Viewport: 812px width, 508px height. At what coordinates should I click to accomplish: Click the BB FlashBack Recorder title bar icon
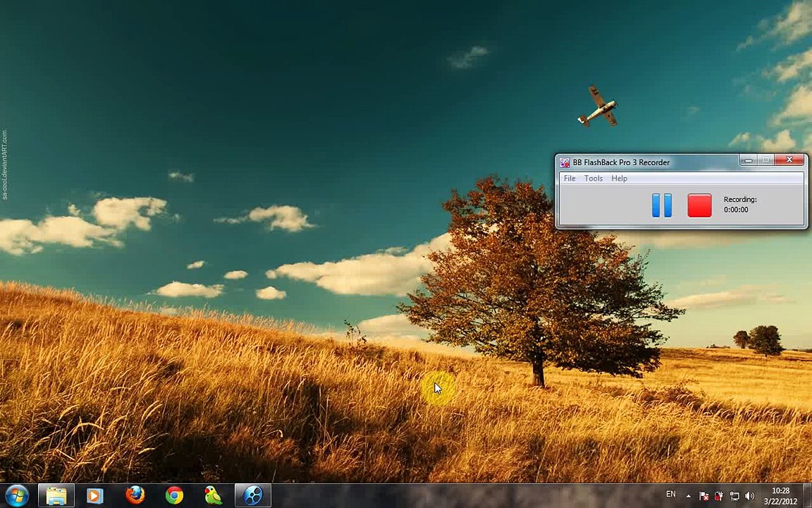pos(565,163)
